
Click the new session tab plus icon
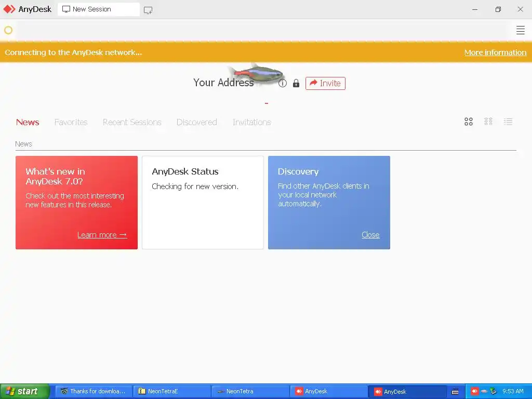148,10
